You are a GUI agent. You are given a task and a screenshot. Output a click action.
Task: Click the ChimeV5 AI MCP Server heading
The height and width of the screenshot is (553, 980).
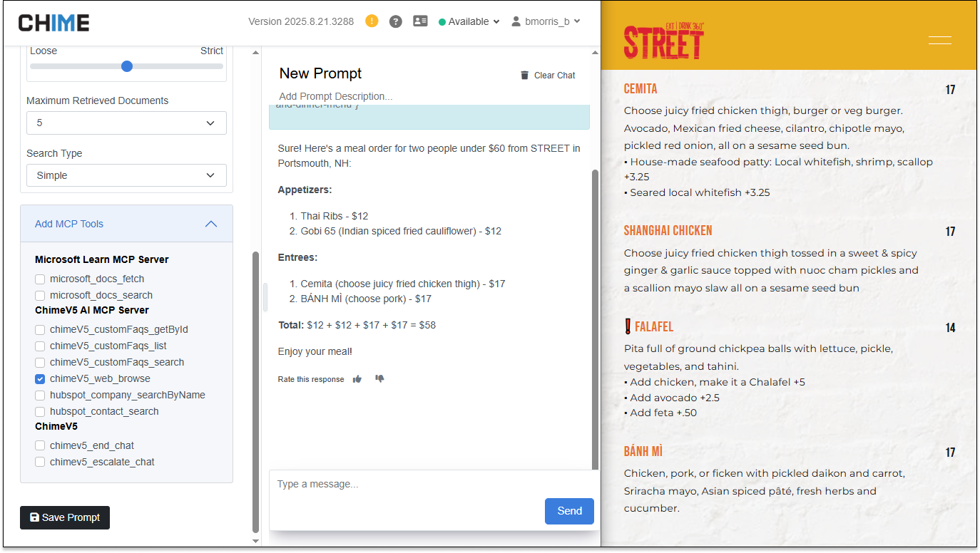[x=92, y=310]
